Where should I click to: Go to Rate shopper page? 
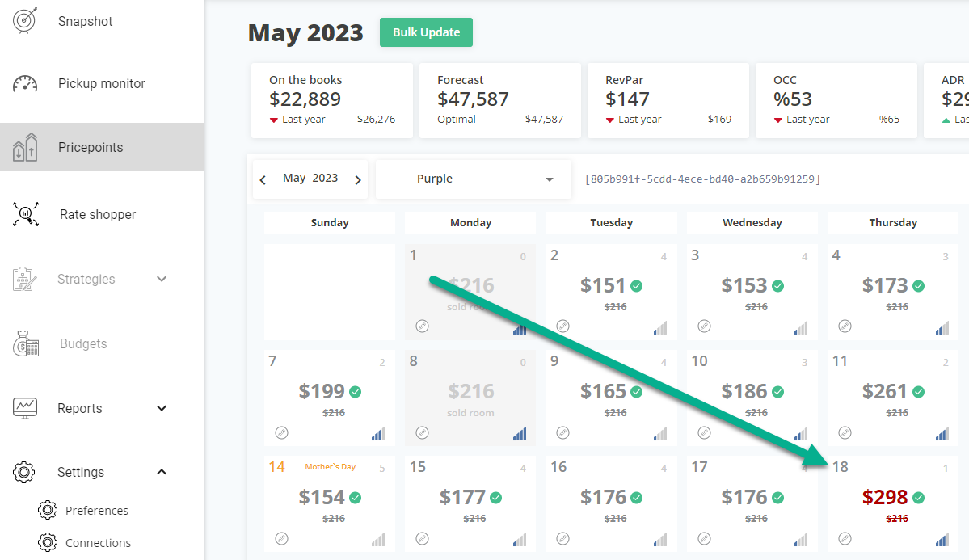pyautogui.click(x=98, y=214)
